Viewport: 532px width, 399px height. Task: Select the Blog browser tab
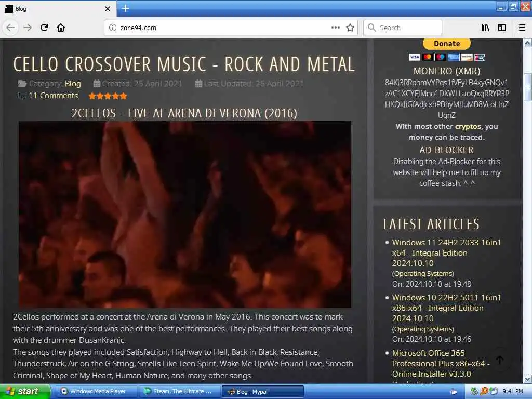pos(58,9)
